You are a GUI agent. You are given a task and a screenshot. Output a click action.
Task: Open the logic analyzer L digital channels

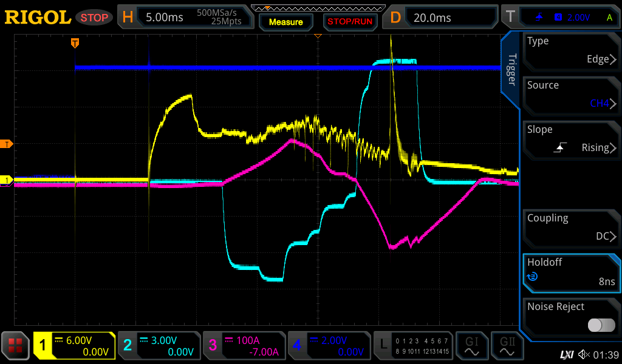pos(413,346)
